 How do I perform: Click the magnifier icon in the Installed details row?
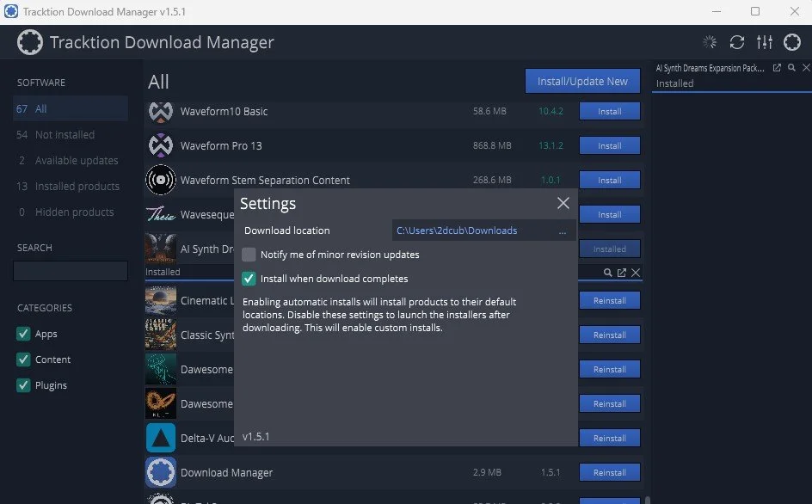tap(607, 273)
